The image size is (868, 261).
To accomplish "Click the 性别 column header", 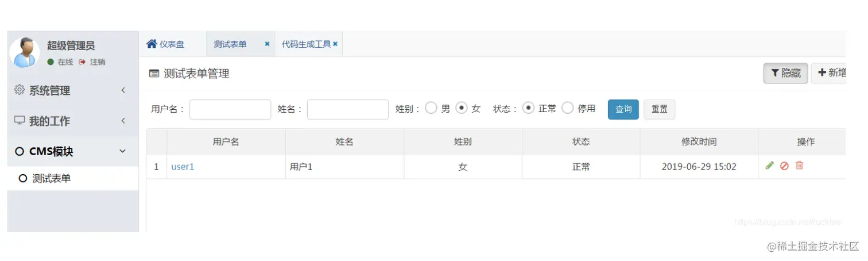I will tap(463, 141).
